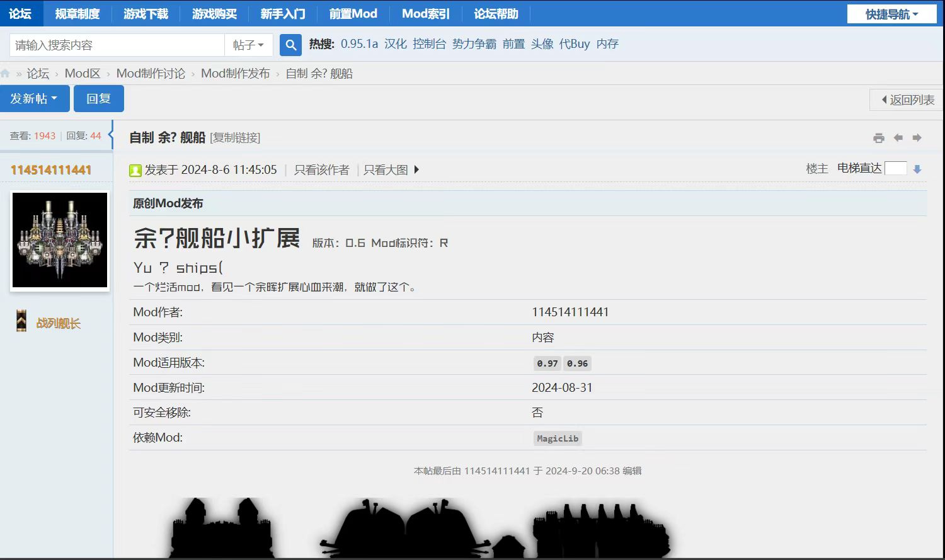Viewport: 945px width, 560px height.
Task: Click the blue elevator jump down arrow
Action: (917, 169)
